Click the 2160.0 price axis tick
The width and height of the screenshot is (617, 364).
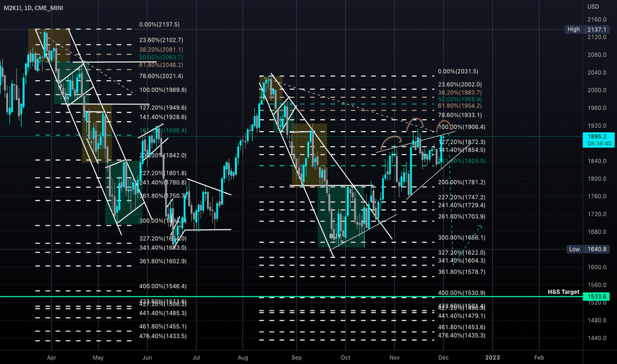click(x=596, y=20)
